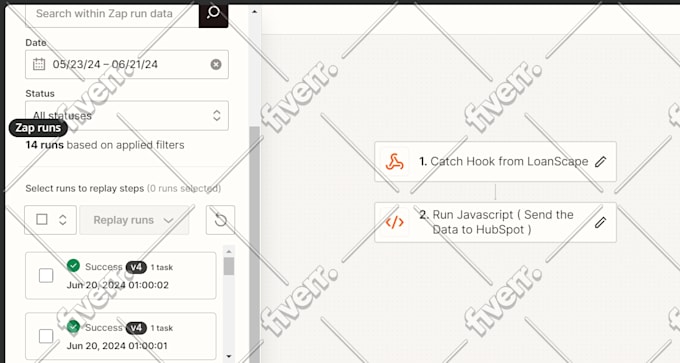Screen dimensions: 680x363
Task: Open the All statuses dropdown
Action: click(127, 115)
